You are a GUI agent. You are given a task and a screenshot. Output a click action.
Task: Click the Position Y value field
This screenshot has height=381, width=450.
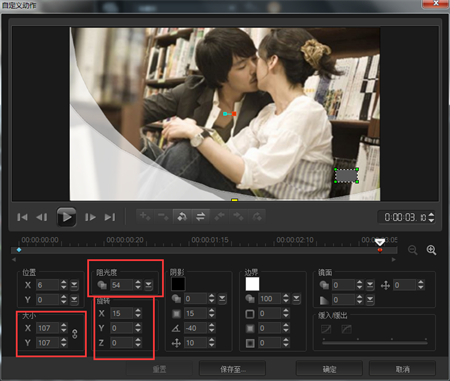point(47,300)
